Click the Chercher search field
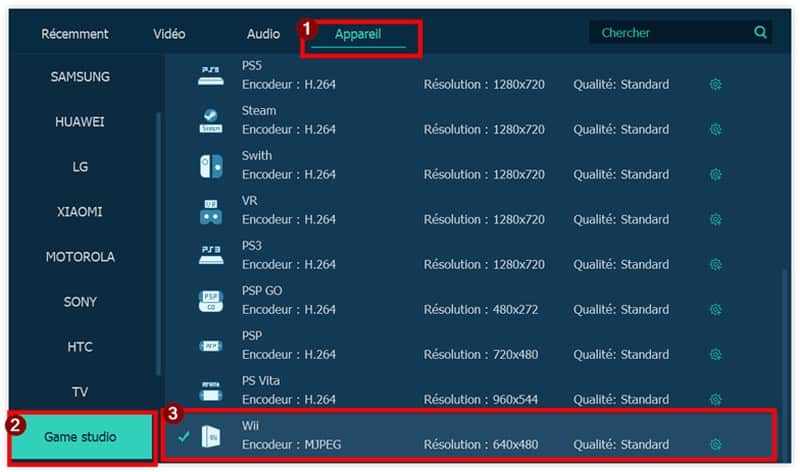This screenshot has height=472, width=800. tap(670, 33)
